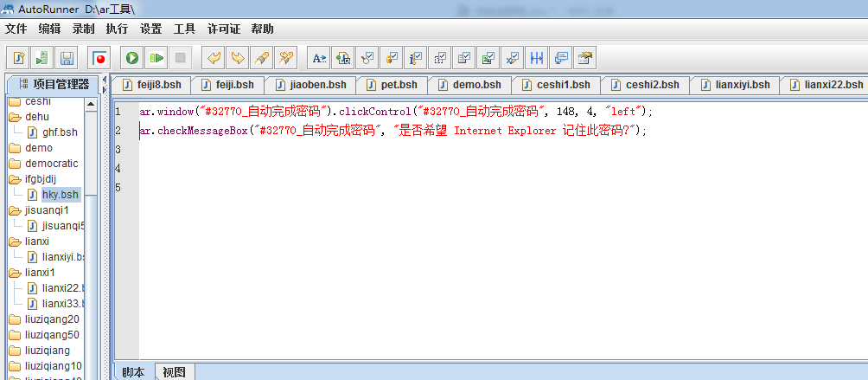Open the 设置 menu

(x=150, y=29)
